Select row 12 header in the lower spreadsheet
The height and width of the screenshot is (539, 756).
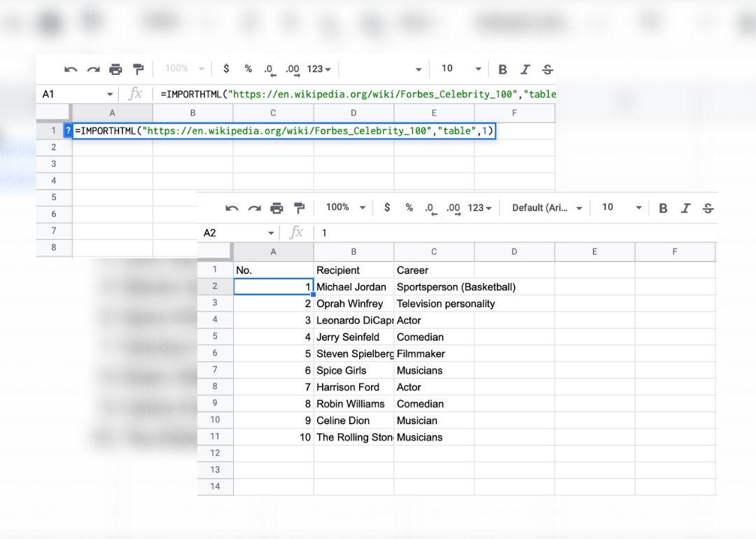(x=215, y=453)
